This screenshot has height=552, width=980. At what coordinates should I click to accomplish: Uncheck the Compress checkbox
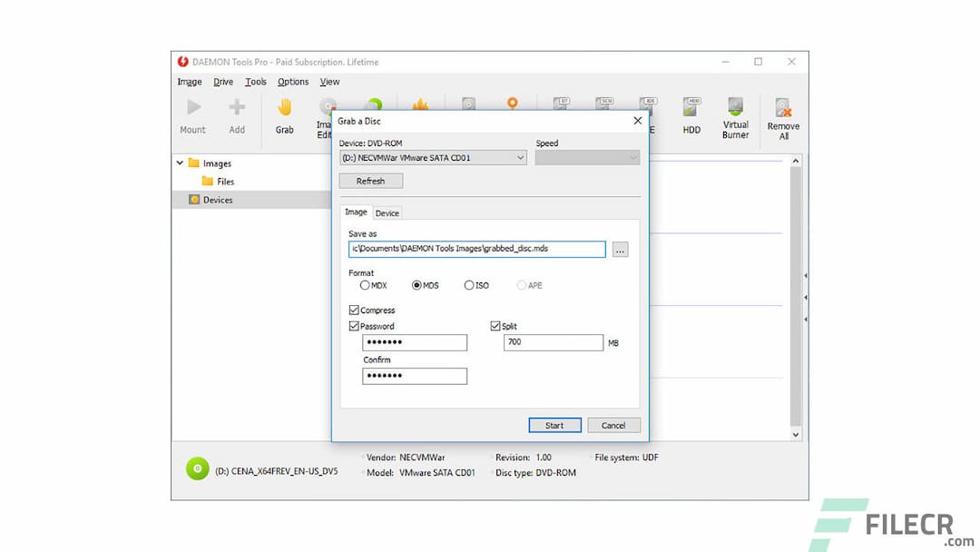[354, 310]
